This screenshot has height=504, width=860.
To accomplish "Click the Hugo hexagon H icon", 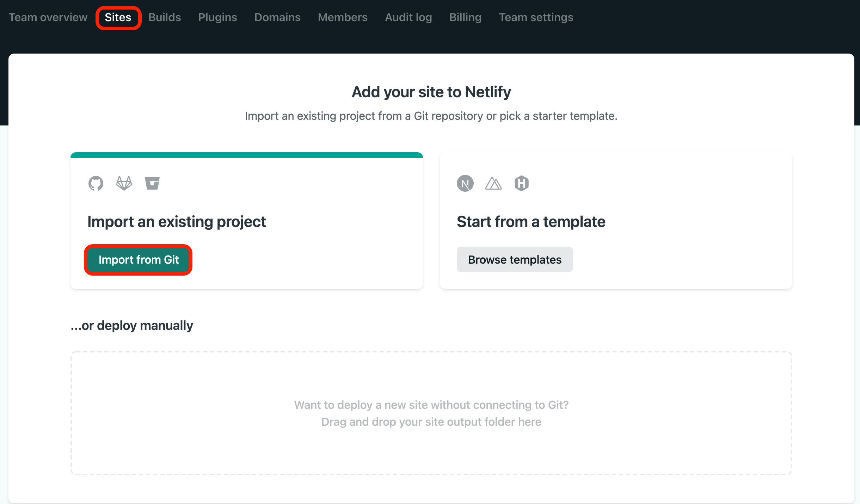I will tap(521, 183).
